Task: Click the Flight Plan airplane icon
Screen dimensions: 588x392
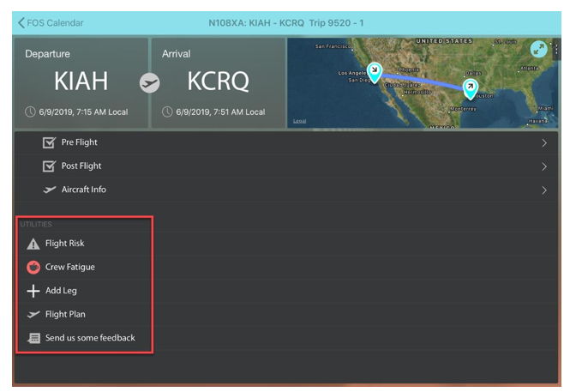Action: [33, 314]
